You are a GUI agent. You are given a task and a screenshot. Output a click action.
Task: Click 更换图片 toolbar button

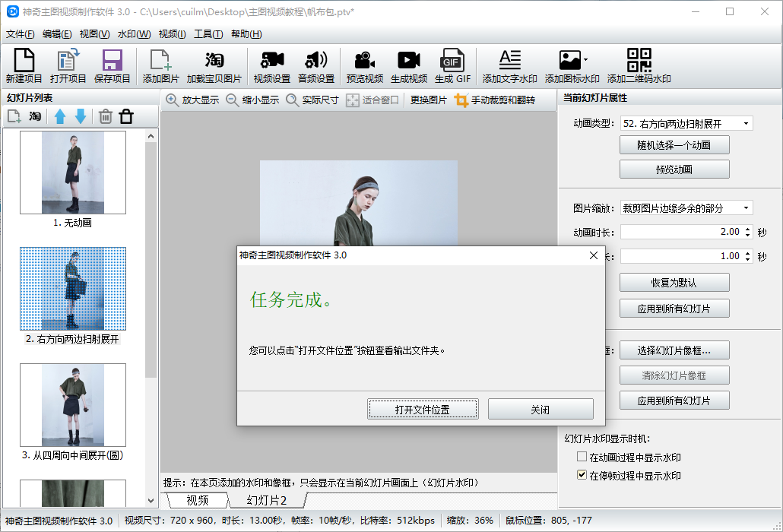[x=429, y=100]
